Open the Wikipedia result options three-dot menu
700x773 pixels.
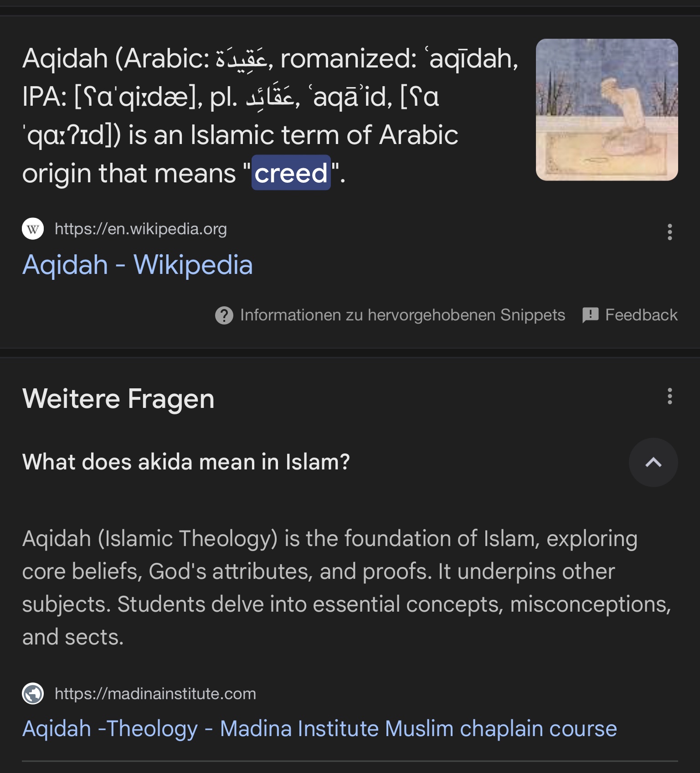pos(669,232)
